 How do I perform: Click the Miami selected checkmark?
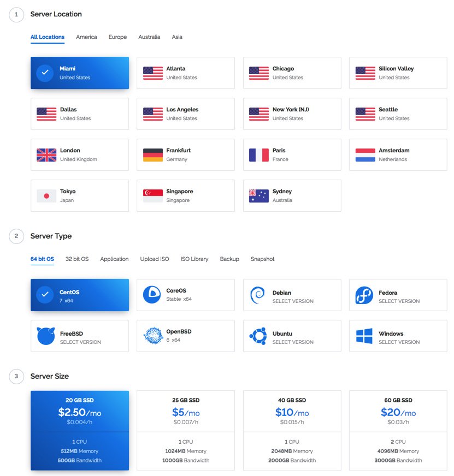coord(45,73)
